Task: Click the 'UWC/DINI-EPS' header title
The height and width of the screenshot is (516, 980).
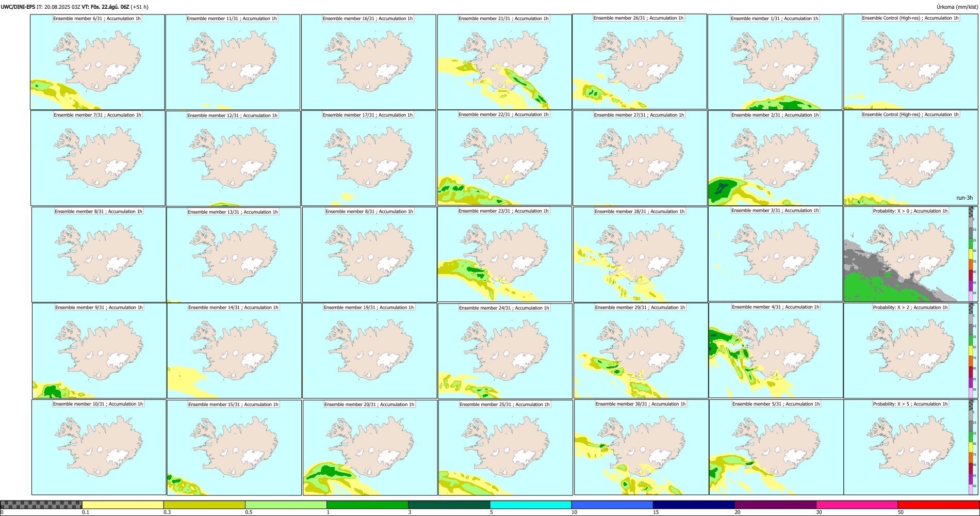Action: 18,7
